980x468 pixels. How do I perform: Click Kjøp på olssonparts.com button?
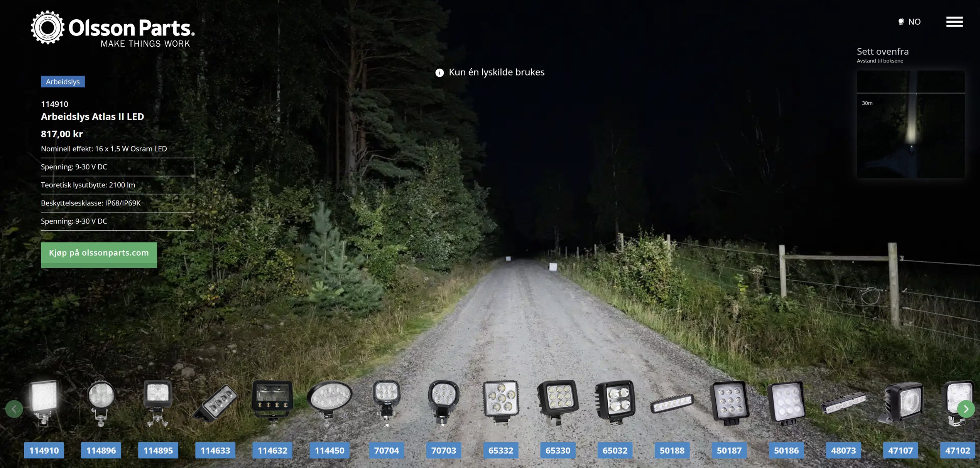tap(99, 254)
